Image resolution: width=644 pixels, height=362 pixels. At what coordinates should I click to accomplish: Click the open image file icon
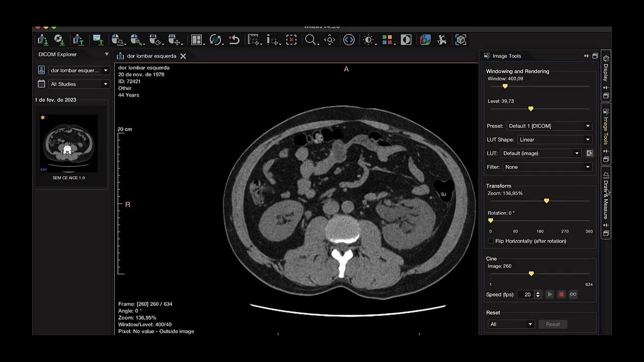[x=98, y=40]
